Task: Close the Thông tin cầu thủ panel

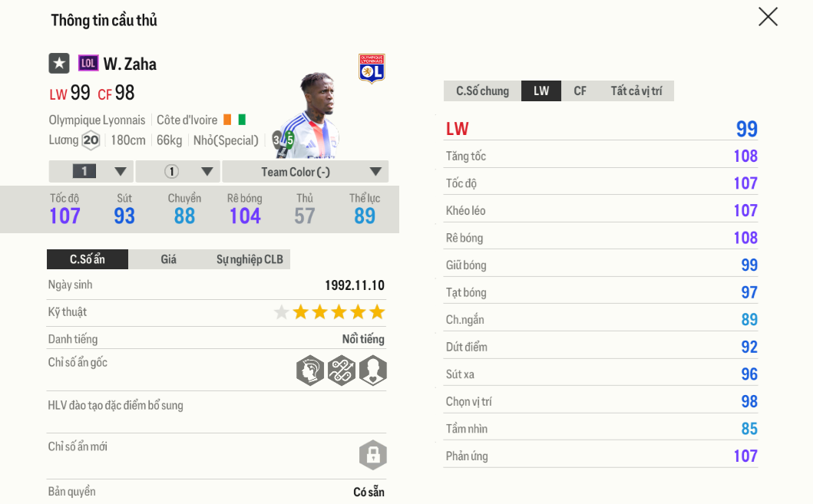Action: tap(768, 17)
